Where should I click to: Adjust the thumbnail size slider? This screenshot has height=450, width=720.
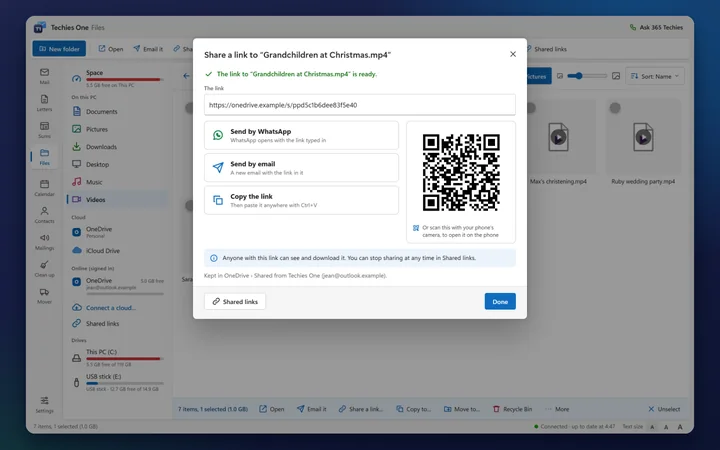(x=587, y=76)
